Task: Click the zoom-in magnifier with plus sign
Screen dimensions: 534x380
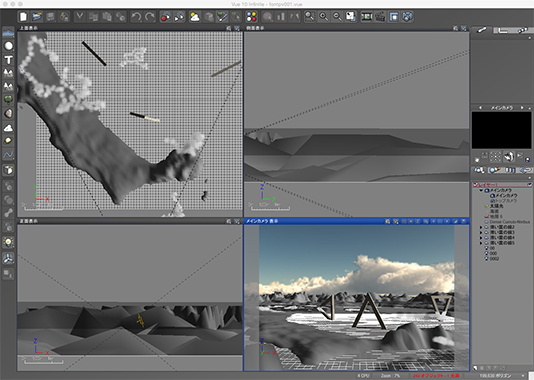Action: [324, 16]
